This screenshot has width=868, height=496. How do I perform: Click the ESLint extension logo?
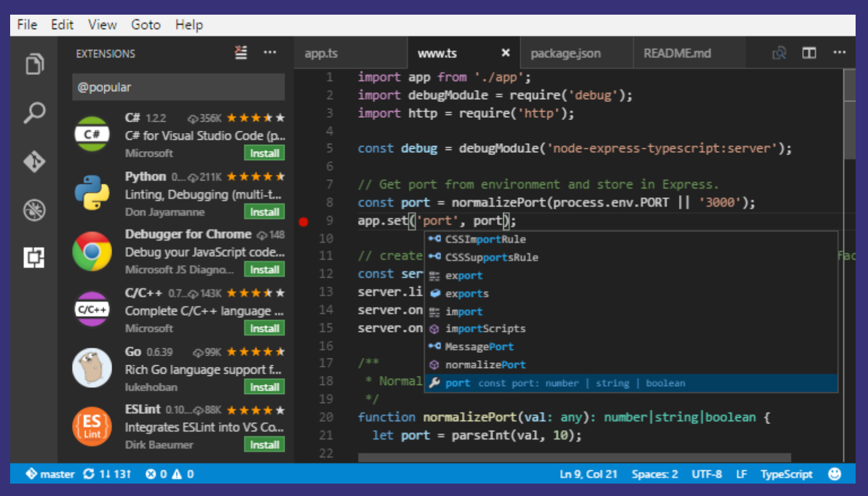[92, 426]
